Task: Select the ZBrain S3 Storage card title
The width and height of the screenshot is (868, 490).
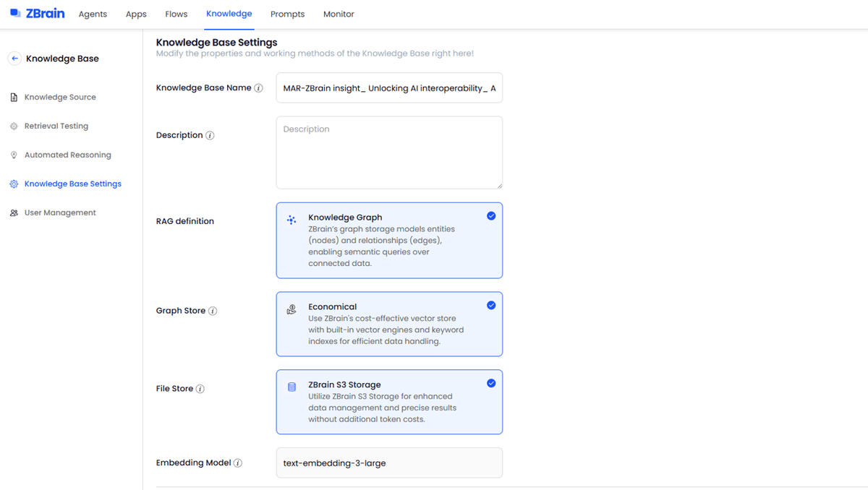Action: (x=344, y=385)
